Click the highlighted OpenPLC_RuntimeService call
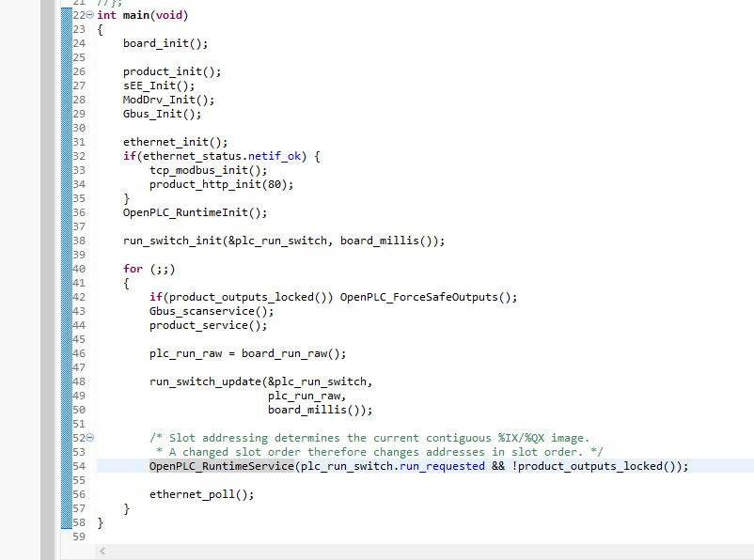Screen dimensions: 754x560 click(221, 466)
